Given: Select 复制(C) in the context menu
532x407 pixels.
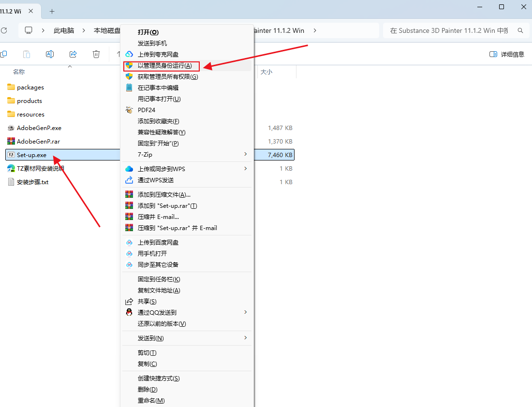Looking at the screenshot, I should point(187,364).
